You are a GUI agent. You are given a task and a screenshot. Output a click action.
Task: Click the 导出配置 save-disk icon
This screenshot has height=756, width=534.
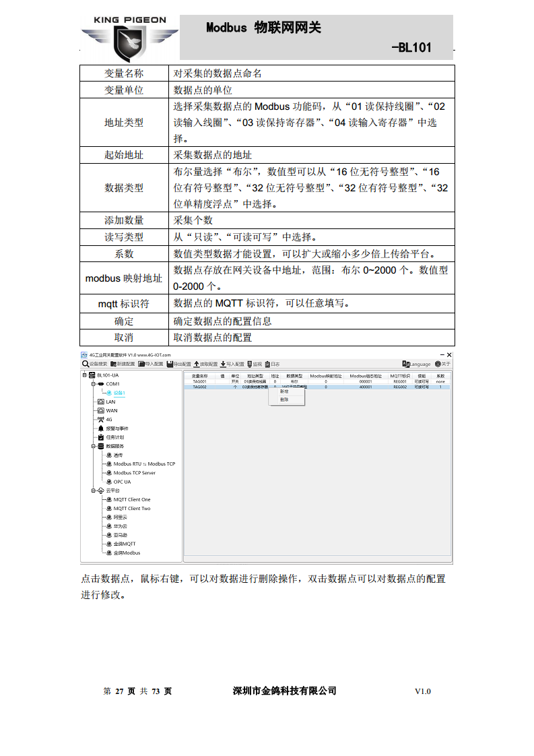(170, 364)
